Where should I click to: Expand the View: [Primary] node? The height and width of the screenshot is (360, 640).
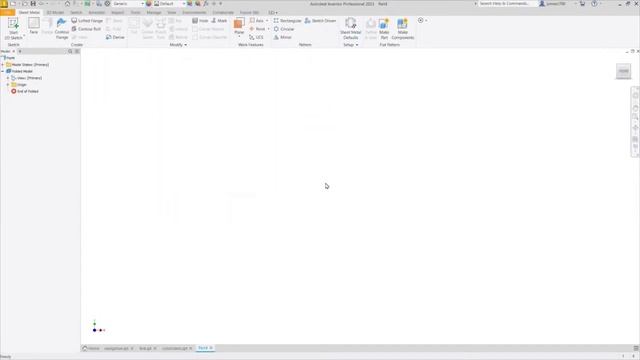8,78
